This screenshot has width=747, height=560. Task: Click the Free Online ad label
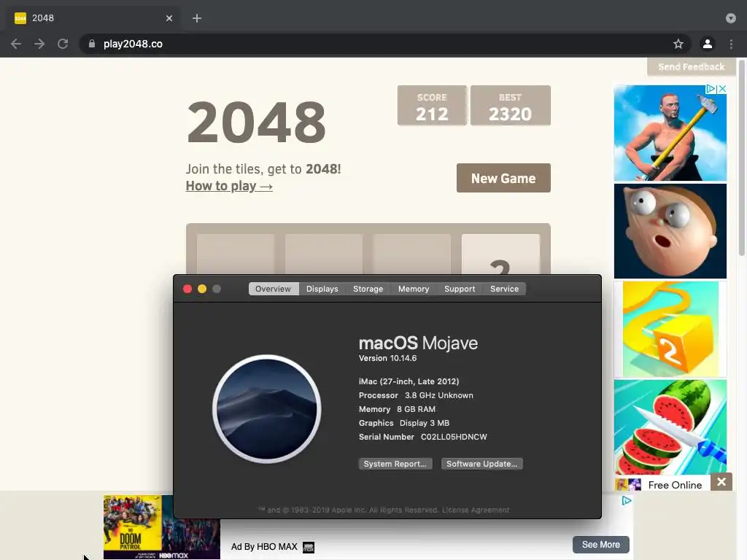[675, 485]
